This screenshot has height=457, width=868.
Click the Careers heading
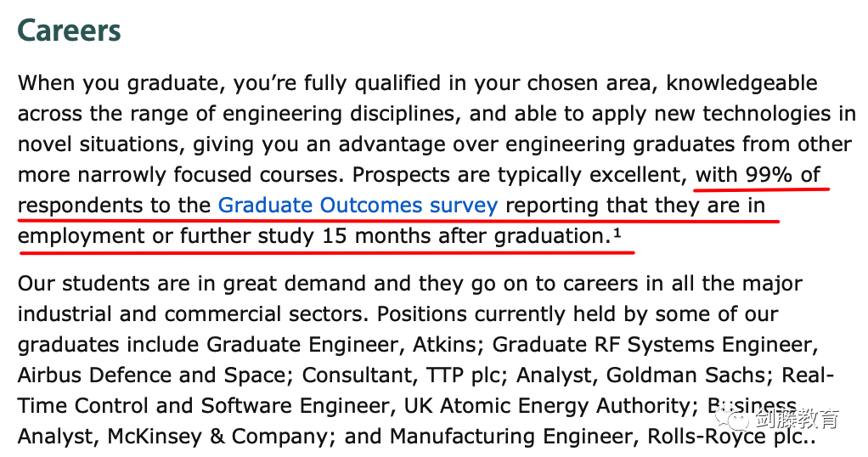tap(69, 31)
